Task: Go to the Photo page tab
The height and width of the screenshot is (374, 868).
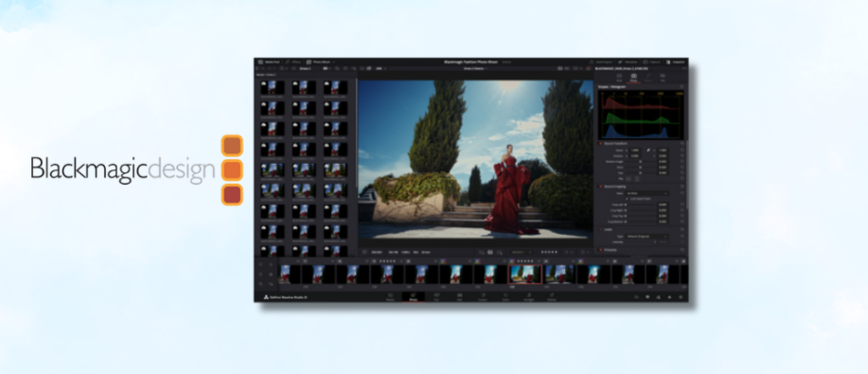Action: 413,296
